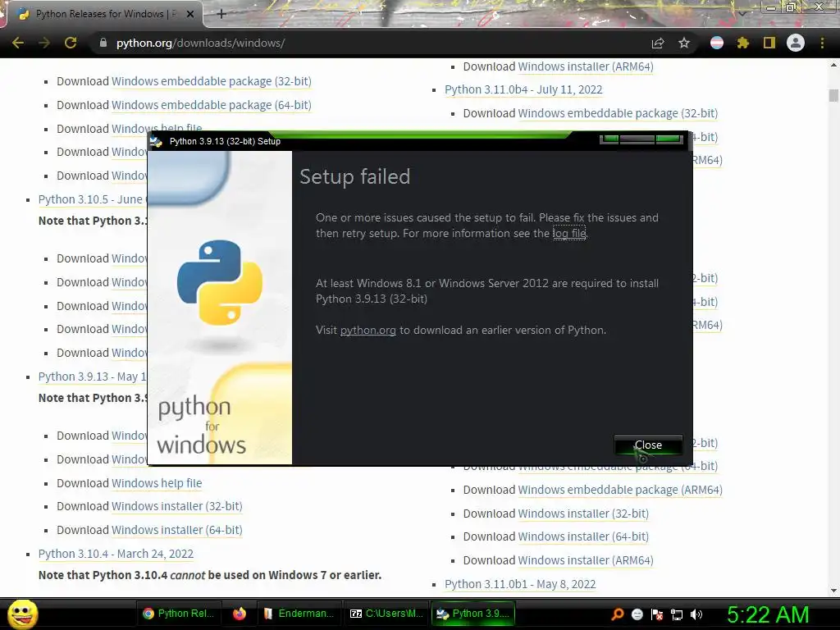Share this page using share icon
The height and width of the screenshot is (630, 840).
[658, 43]
